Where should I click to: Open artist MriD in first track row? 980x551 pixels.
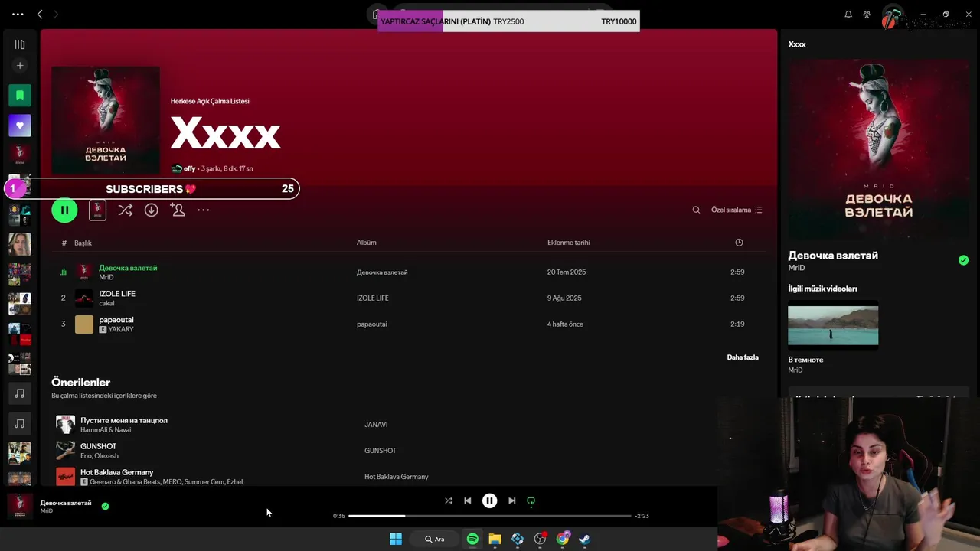pos(106,277)
